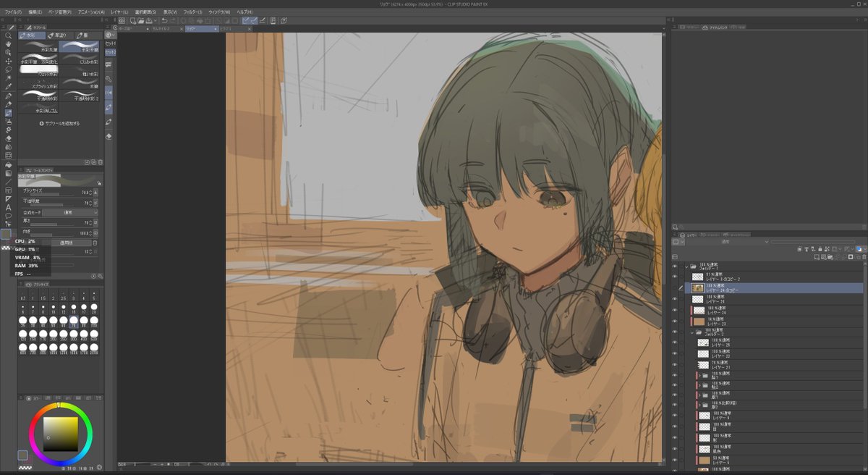Select the Zoom tool at the toolbar top

pos(9,35)
